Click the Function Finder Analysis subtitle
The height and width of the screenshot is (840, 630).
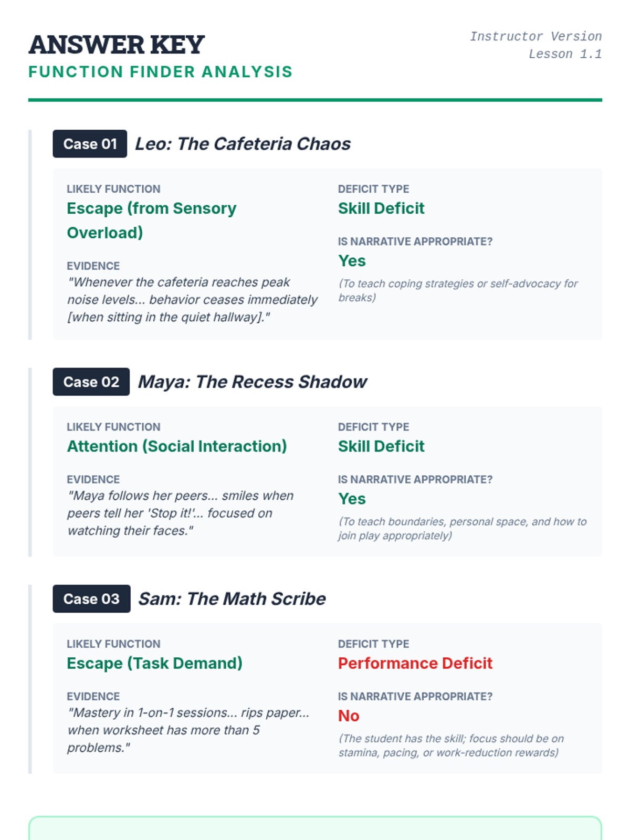(x=160, y=72)
